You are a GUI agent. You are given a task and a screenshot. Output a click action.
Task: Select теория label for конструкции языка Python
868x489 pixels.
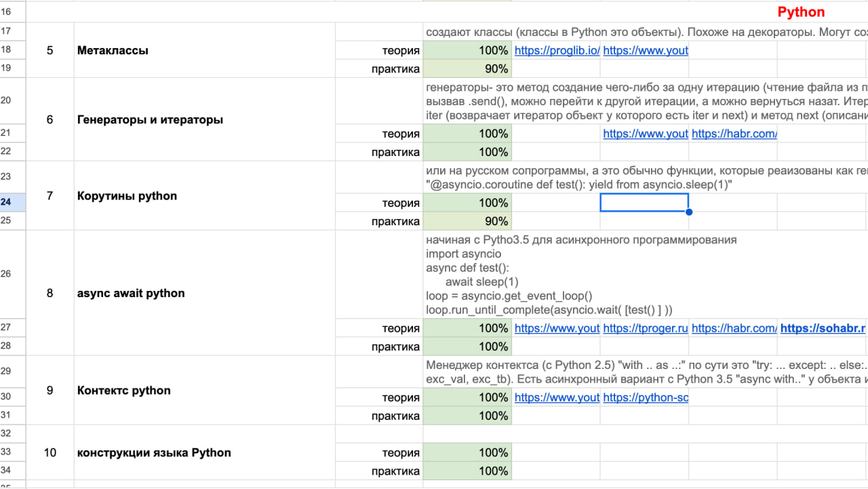point(400,452)
